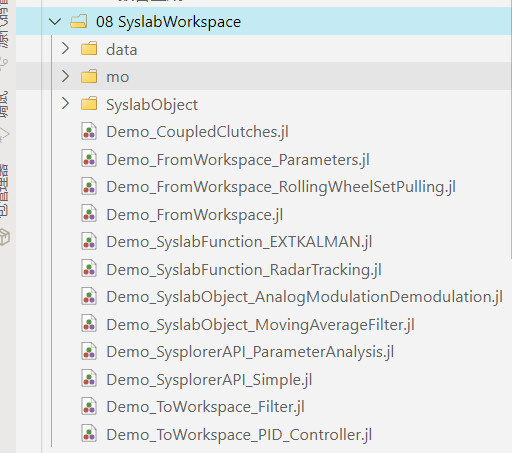Click the file icon next to Demo_SysplorerAPI_Simple.jl
This screenshot has height=453, width=512.
coord(89,380)
